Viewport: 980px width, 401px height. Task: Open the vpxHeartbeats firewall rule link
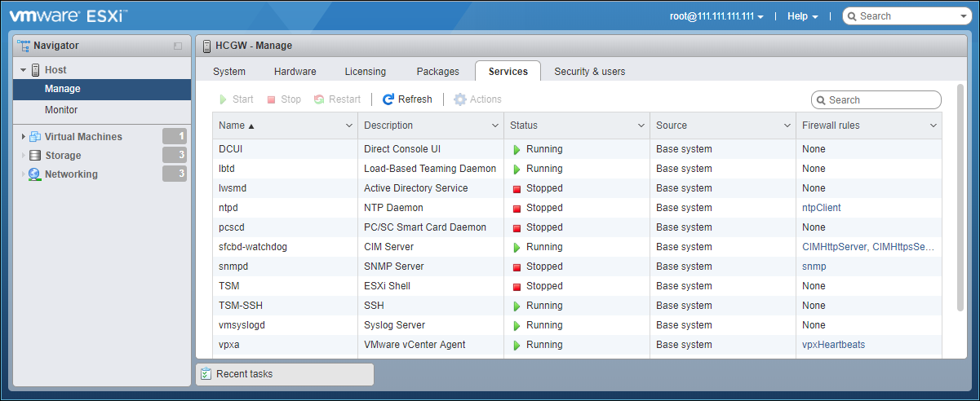834,345
